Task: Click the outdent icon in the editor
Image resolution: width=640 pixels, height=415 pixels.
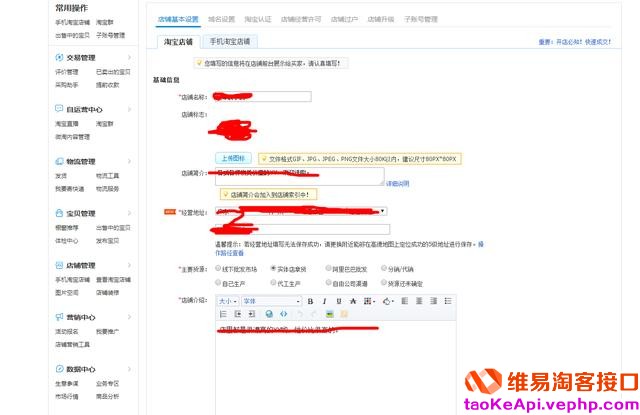Action: [x=238, y=314]
